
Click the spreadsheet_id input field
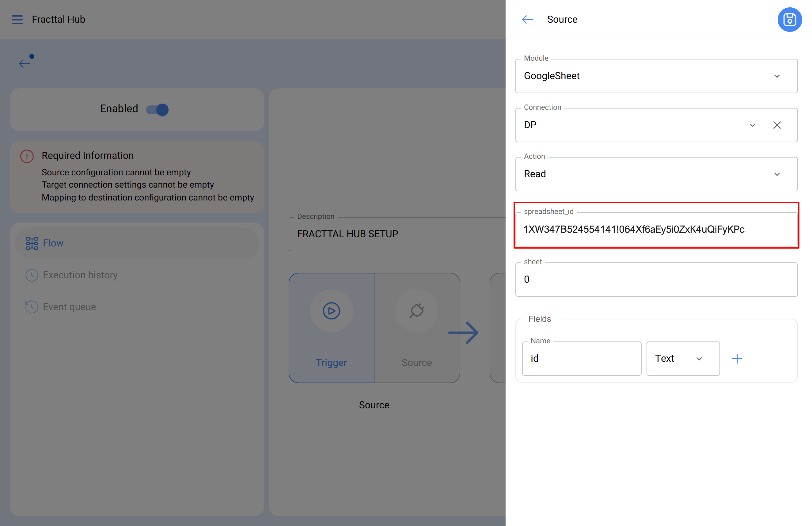[x=656, y=229]
